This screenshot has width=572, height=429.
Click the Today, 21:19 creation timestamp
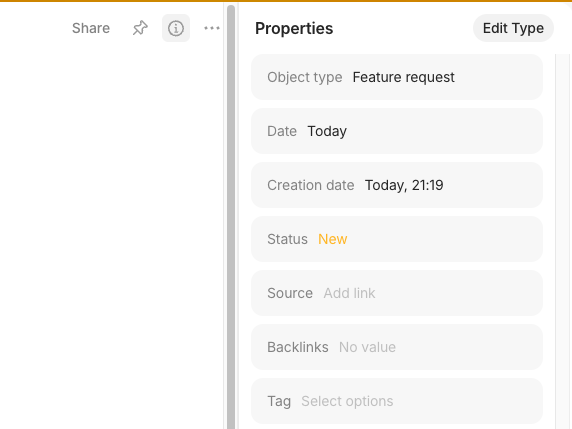click(x=404, y=185)
